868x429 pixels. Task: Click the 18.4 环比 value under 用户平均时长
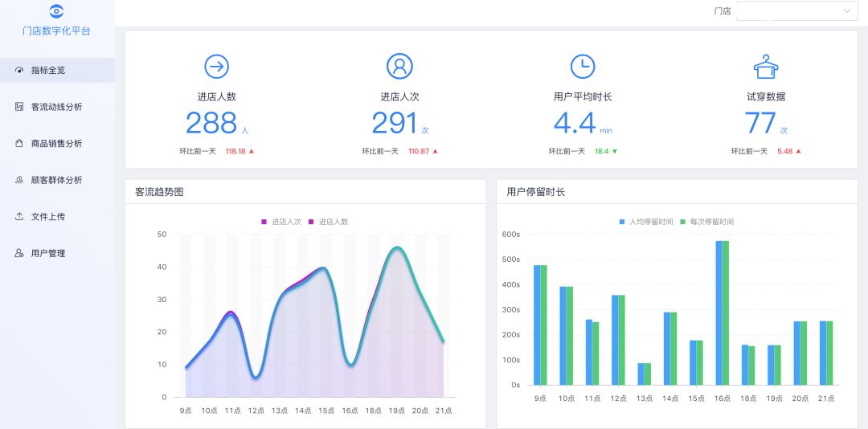602,151
